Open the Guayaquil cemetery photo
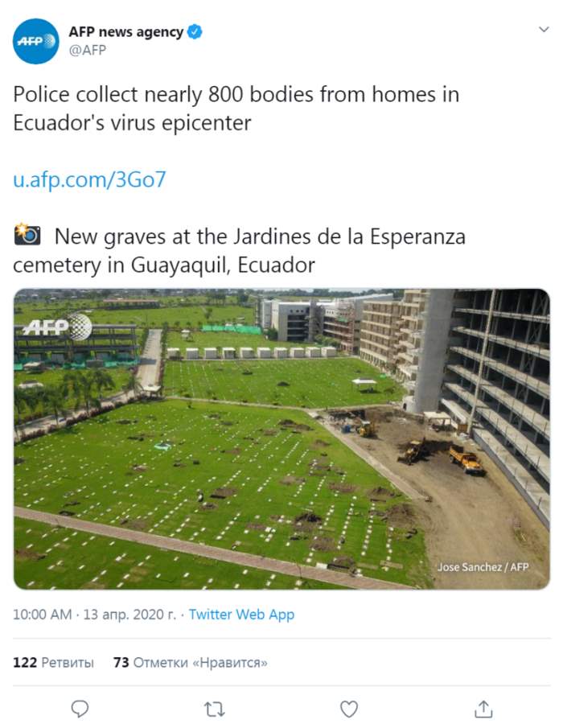 click(x=281, y=438)
